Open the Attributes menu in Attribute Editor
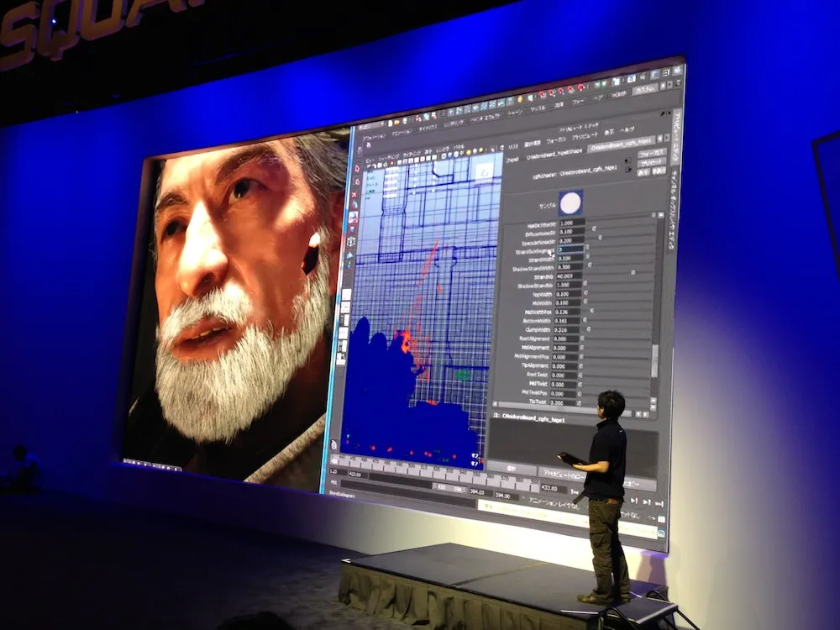This screenshot has height=630, width=840. [x=585, y=134]
